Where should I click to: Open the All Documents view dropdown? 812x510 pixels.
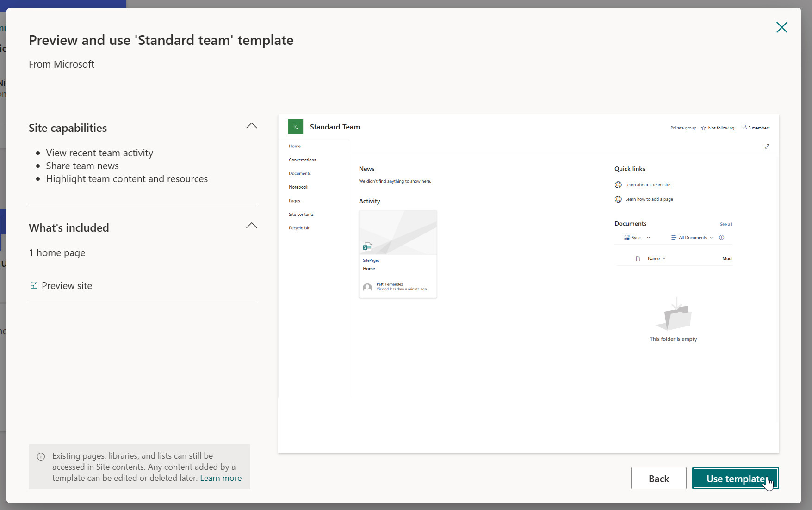(x=692, y=238)
